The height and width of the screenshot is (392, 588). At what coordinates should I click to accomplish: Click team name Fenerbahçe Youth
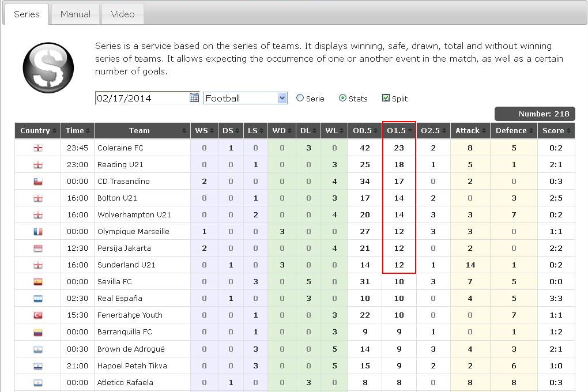130,315
